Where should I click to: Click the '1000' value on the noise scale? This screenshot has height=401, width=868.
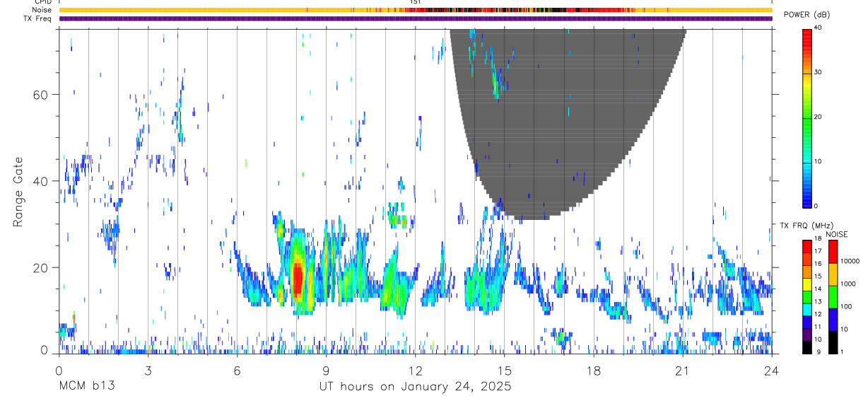point(849,284)
